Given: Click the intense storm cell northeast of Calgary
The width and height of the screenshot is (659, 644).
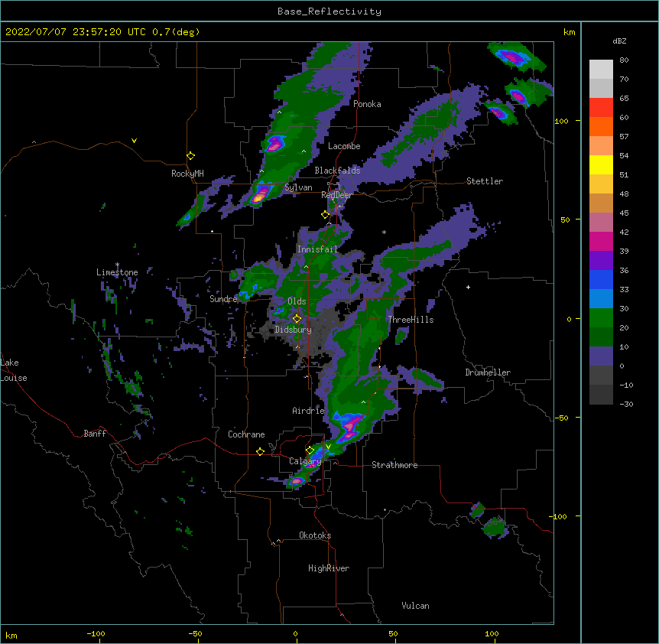Looking at the screenshot, I should tap(349, 426).
